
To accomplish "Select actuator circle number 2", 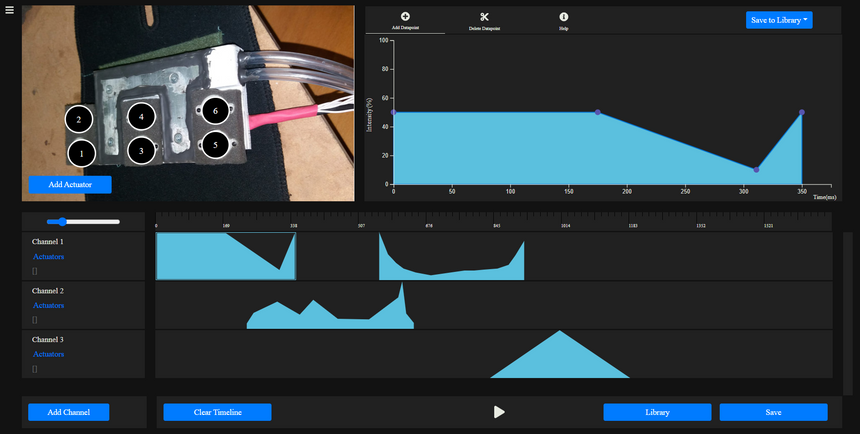I will click(x=79, y=120).
